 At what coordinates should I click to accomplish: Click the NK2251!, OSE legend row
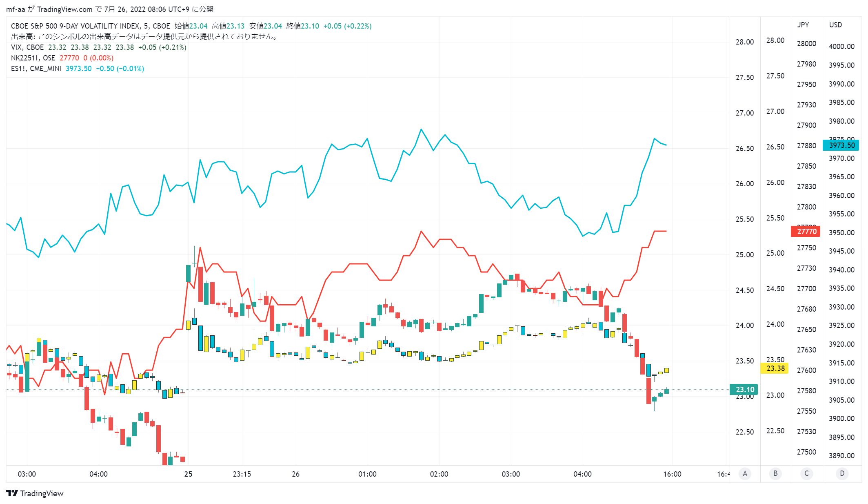point(62,58)
